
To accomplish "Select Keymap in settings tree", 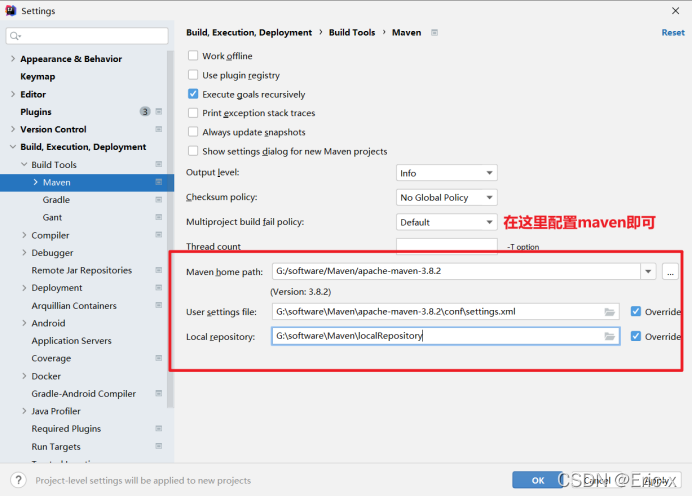I will [x=38, y=76].
